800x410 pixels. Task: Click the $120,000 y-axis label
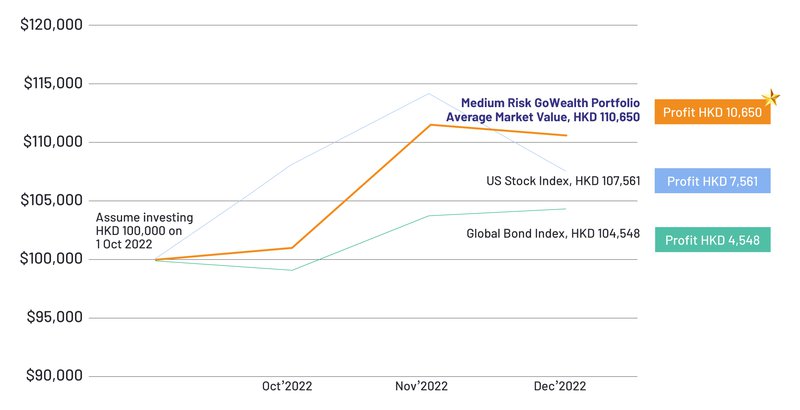(51, 24)
